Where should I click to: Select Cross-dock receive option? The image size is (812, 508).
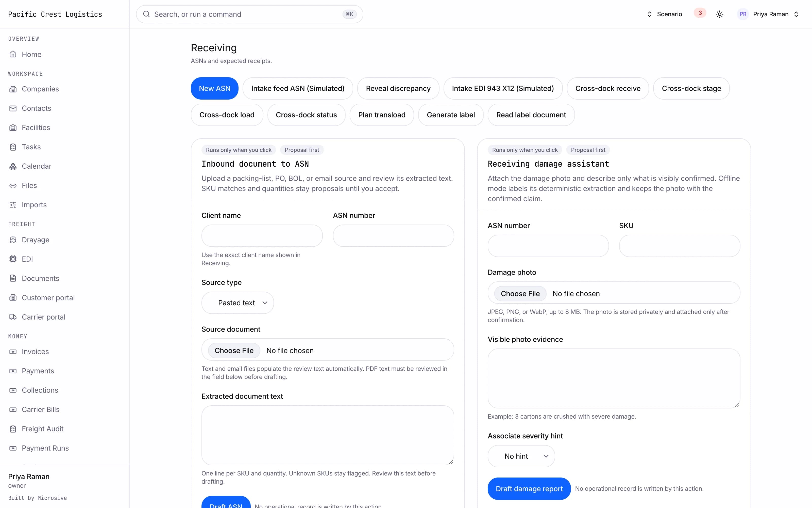(x=608, y=88)
